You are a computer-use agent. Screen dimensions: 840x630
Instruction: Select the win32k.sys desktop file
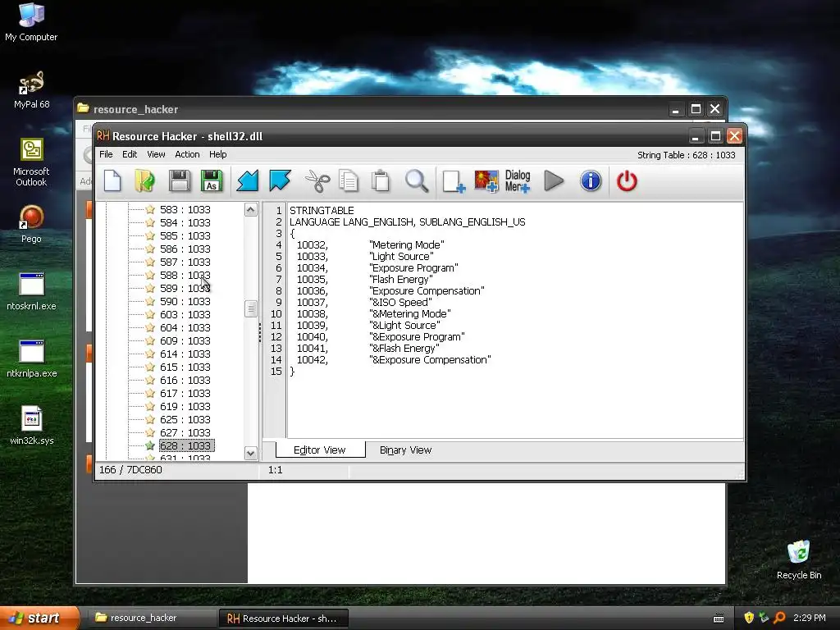31,427
